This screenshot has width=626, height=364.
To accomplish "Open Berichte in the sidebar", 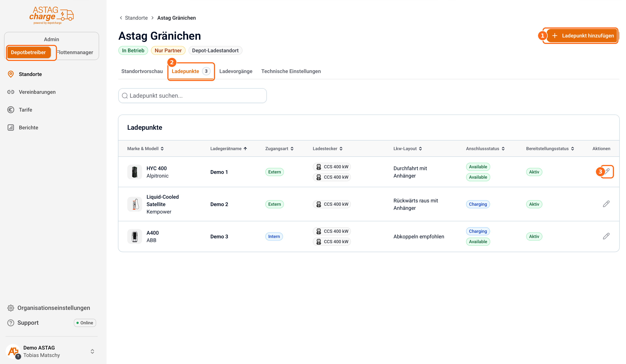I will [x=29, y=128].
